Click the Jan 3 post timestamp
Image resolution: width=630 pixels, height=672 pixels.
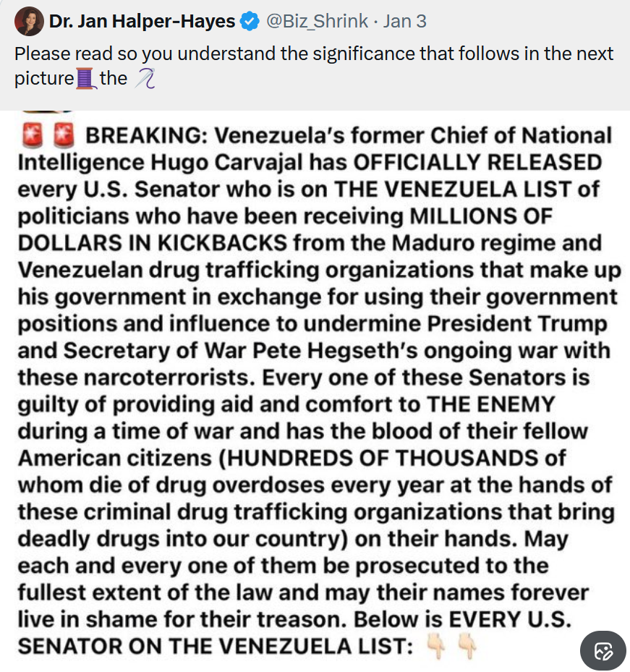click(x=405, y=22)
